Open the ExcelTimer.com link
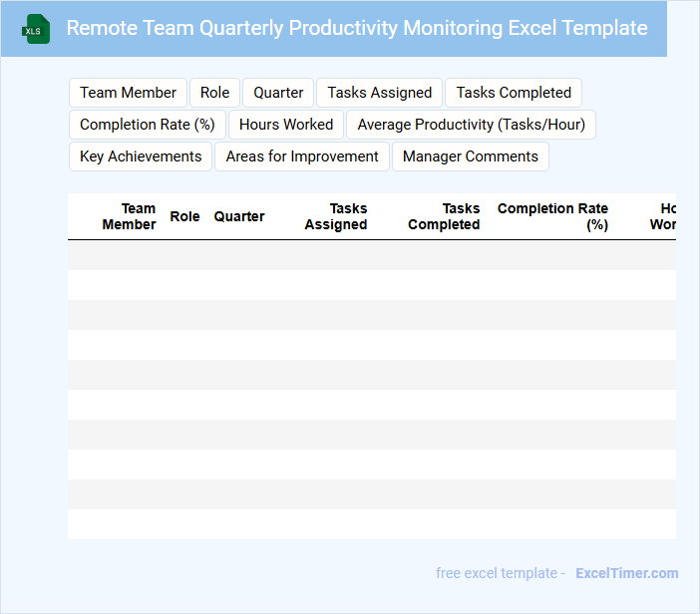Screen dimensions: 700x614 [627, 573]
